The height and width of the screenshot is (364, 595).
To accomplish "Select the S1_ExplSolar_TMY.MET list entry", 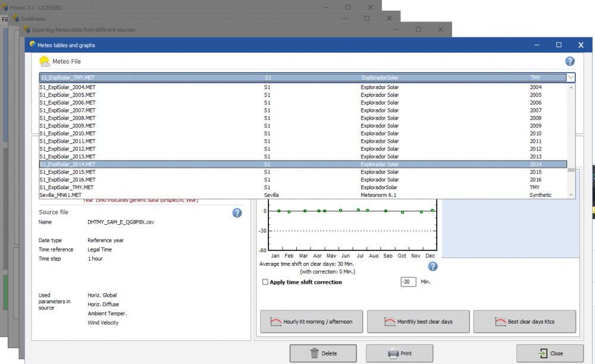I will click(66, 187).
